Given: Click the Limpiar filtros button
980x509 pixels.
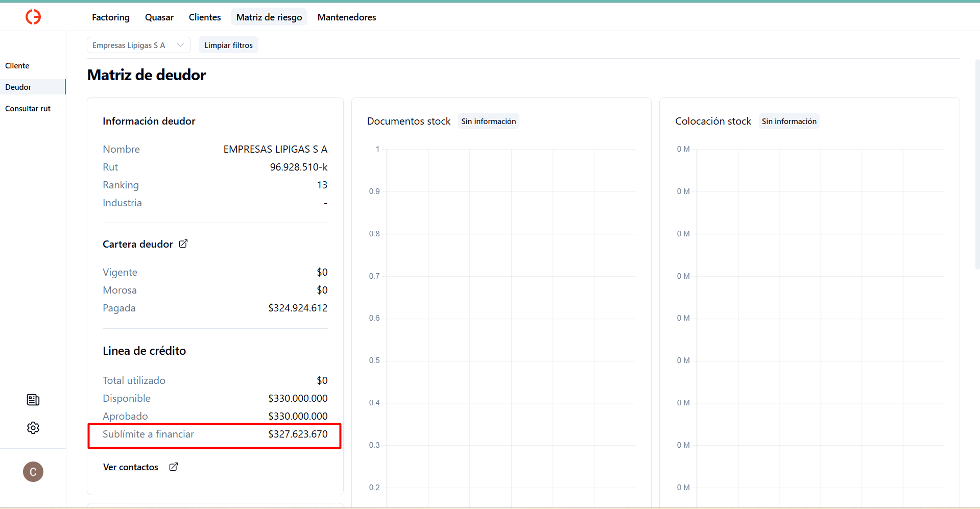Looking at the screenshot, I should pyautogui.click(x=228, y=45).
